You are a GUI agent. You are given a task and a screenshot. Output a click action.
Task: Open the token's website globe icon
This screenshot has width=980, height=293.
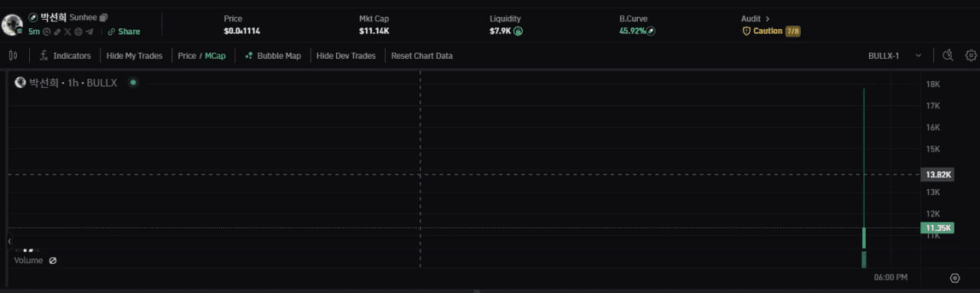click(78, 31)
